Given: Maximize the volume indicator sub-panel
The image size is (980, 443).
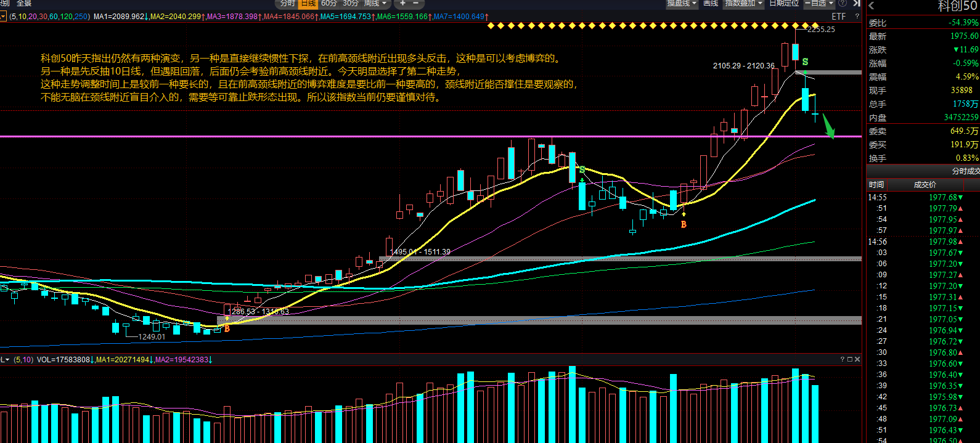Looking at the screenshot, I should 850,359.
